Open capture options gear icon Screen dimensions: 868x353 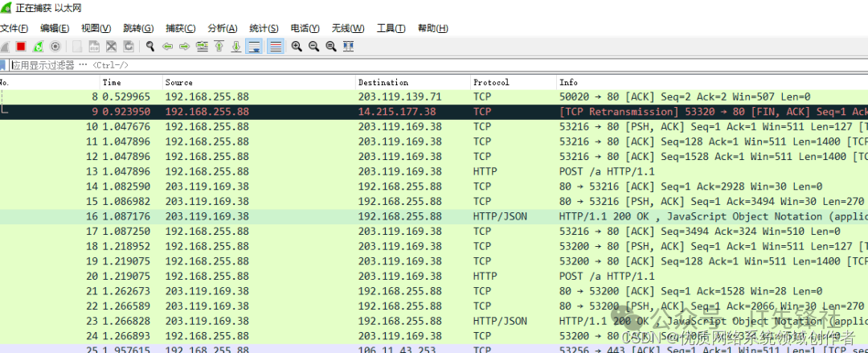(x=55, y=47)
